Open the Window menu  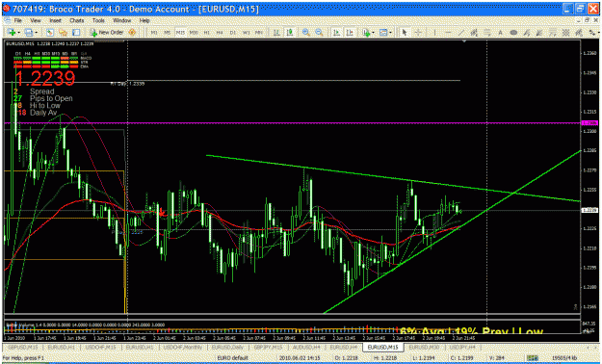(x=121, y=20)
